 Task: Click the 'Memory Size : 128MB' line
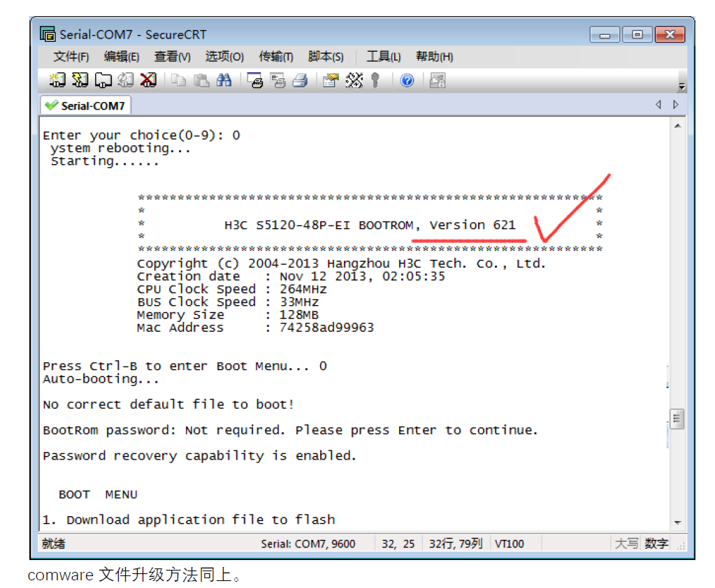228,315
